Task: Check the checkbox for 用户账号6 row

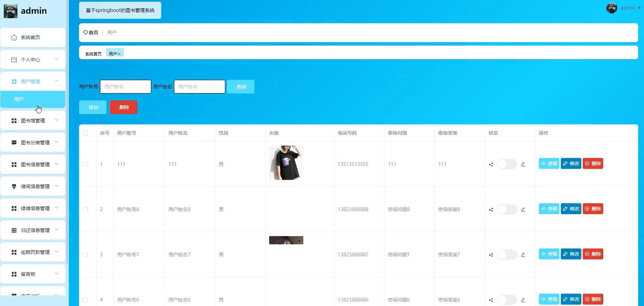Action: (85, 299)
